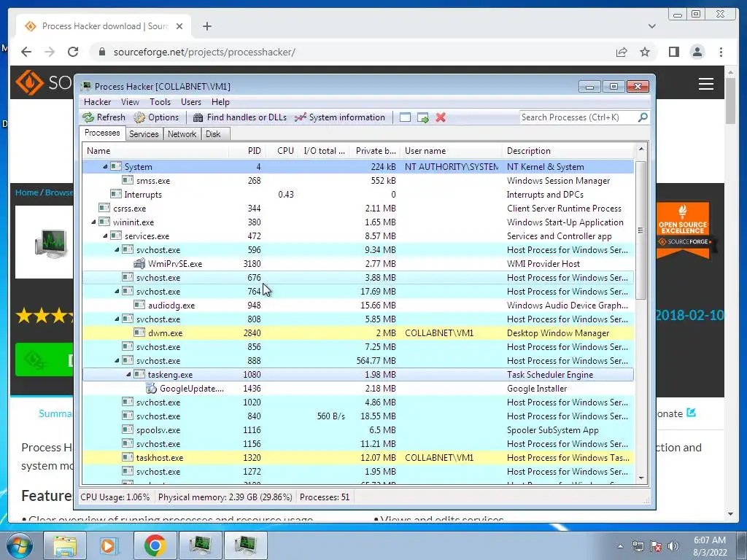Open File Explorer from the taskbar
The width and height of the screenshot is (747, 560).
65,545
